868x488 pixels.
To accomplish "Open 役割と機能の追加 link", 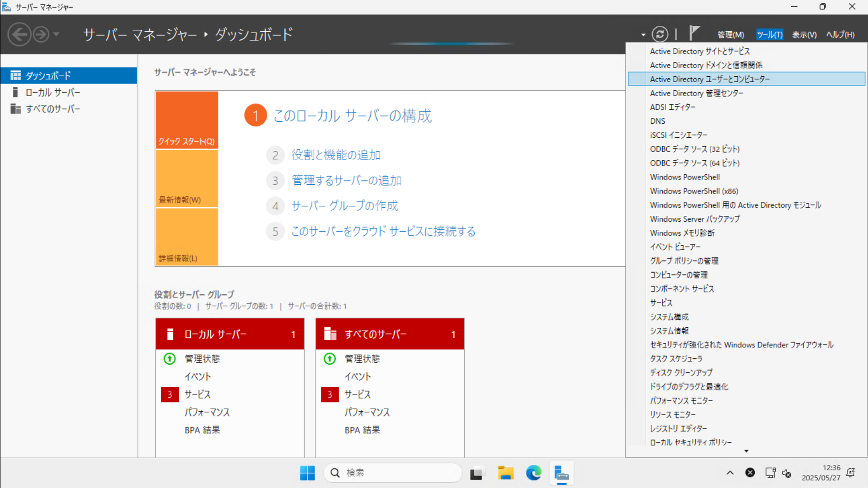I will [x=336, y=155].
